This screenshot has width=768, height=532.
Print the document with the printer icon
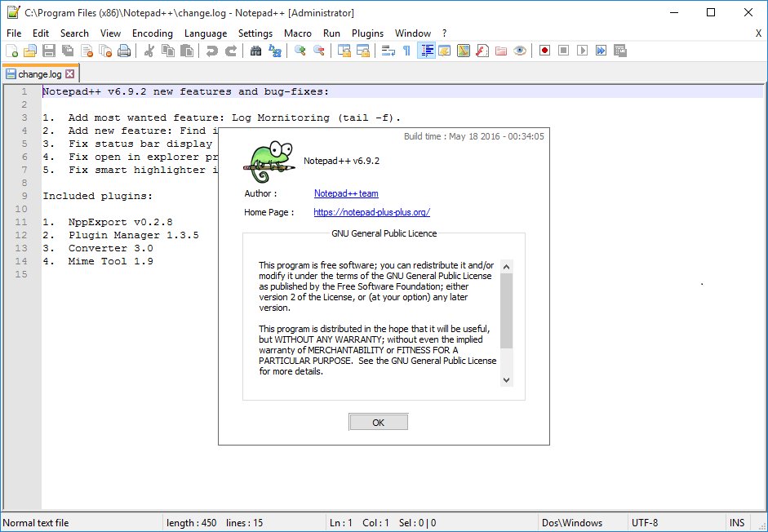[124, 51]
